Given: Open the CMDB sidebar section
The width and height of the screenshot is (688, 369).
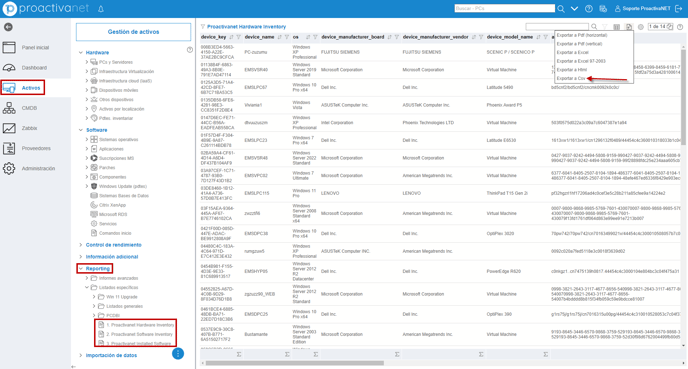Looking at the screenshot, I should pyautogui.click(x=20, y=108).
